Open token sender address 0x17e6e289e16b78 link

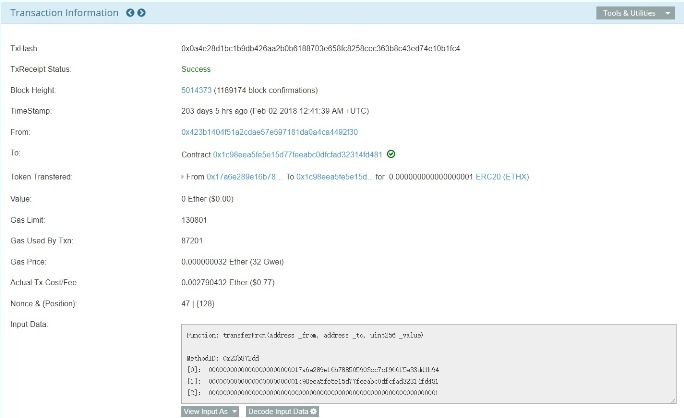coord(244,177)
